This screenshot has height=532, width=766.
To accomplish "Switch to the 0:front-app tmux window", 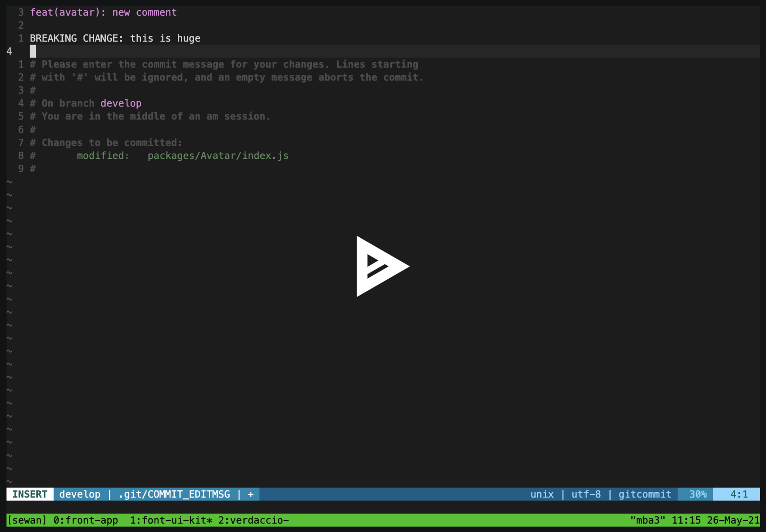I will tap(86, 520).
